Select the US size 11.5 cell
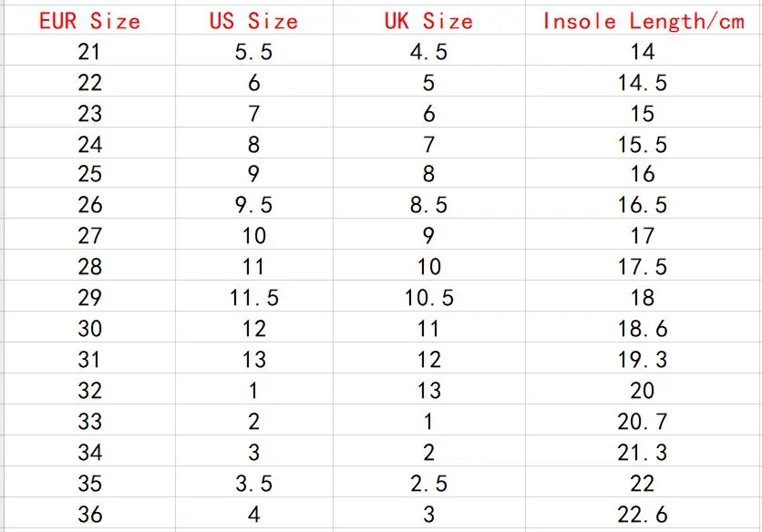 coord(253,298)
